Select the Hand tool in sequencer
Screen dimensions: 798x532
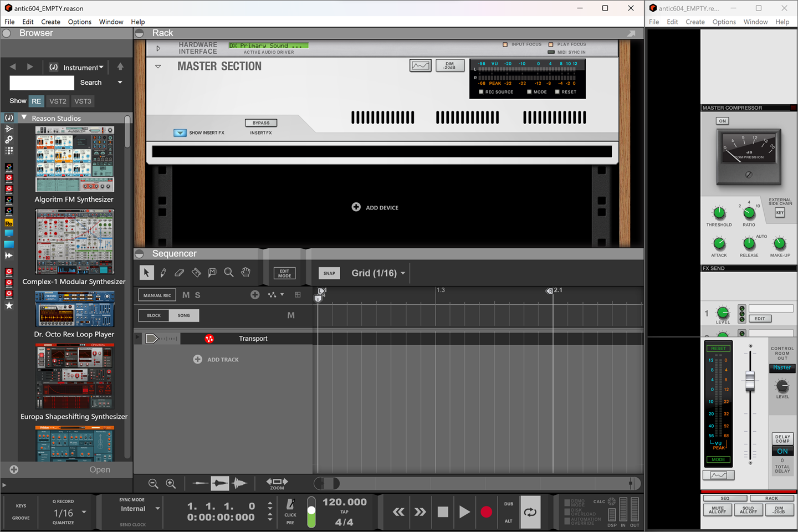click(x=245, y=273)
